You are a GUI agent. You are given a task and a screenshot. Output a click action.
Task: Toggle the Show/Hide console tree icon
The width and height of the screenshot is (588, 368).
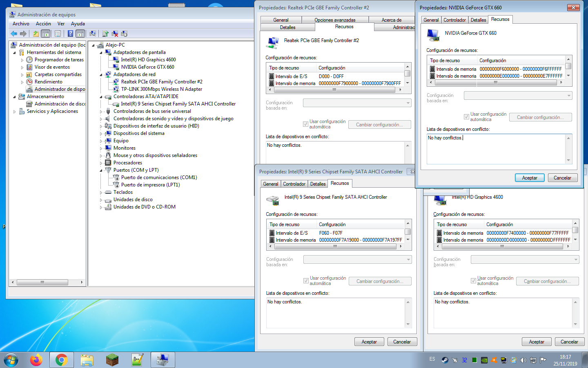coord(46,34)
